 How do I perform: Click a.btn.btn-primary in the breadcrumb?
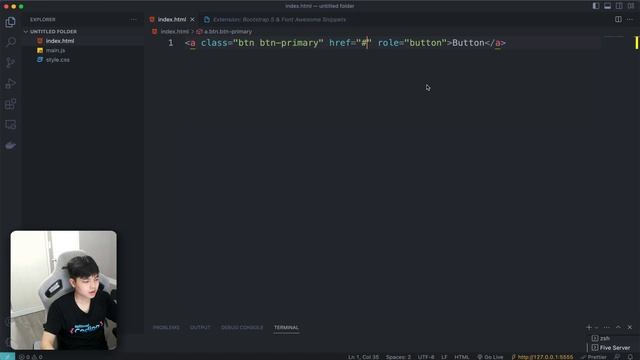tap(228, 31)
